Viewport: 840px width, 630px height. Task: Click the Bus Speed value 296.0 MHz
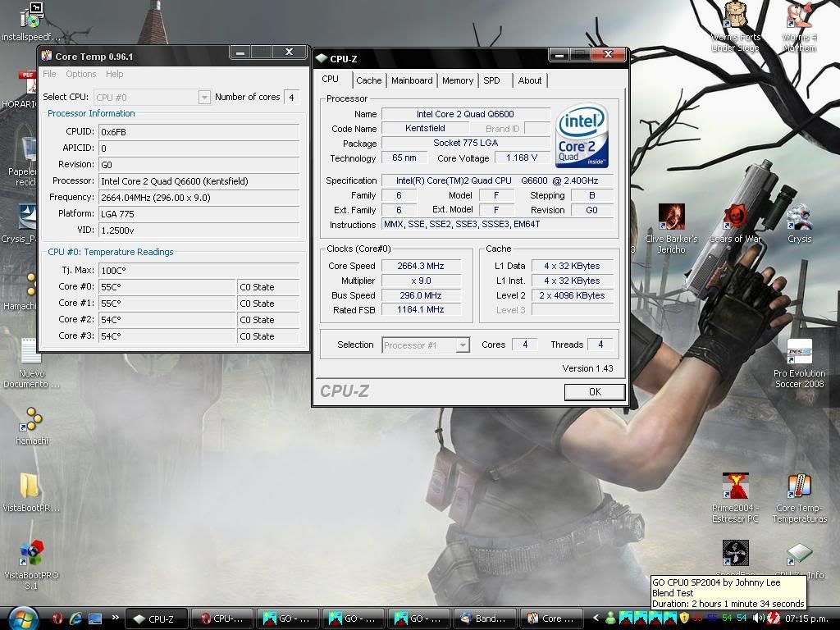click(x=421, y=295)
